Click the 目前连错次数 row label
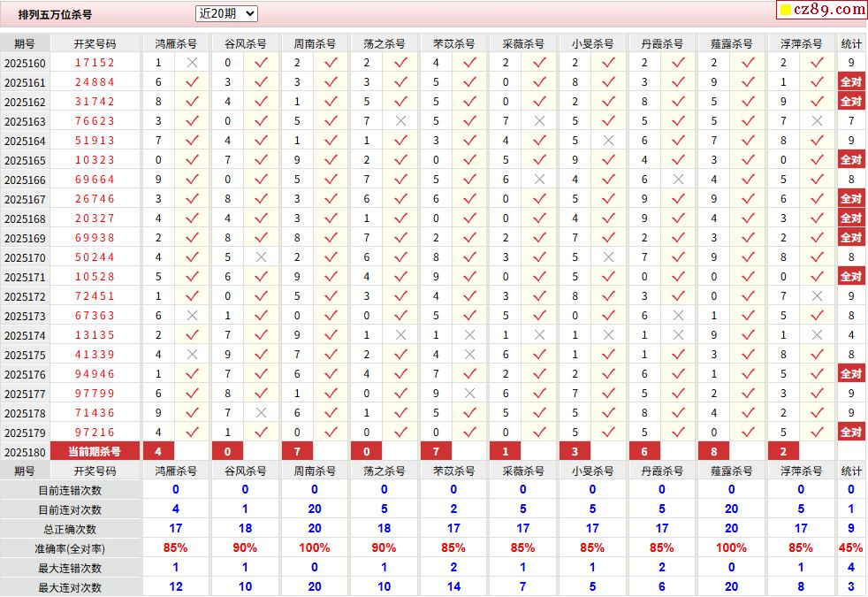Viewport: 868px width, 597px height. coord(70,491)
